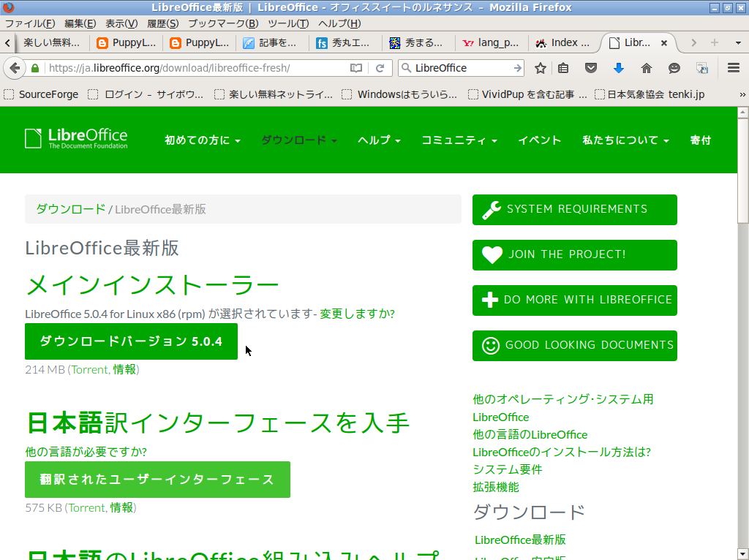Screen dimensions: 749x560
Task: Open Reader View icon in address bar
Action: pyautogui.click(x=356, y=68)
